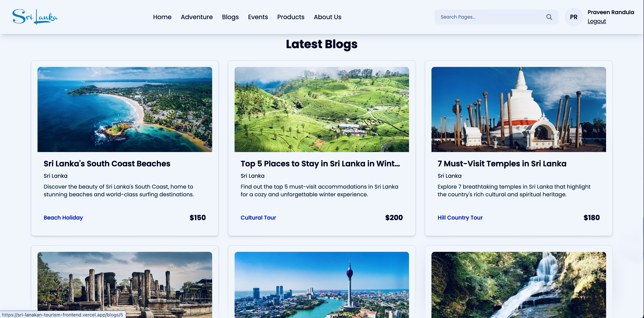Open the ancient stone ruins image
This screenshot has height=318, width=644.
coord(125,285)
